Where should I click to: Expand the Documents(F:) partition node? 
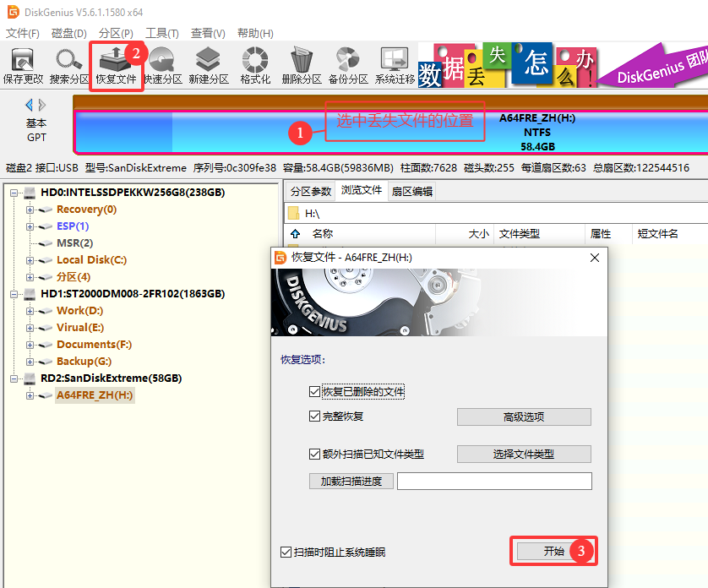pos(30,345)
